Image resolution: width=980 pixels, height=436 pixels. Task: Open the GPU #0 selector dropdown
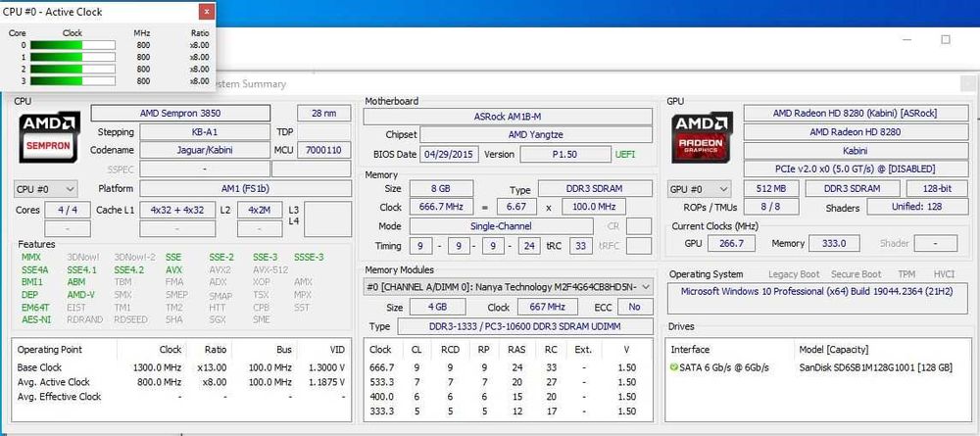tap(700, 189)
